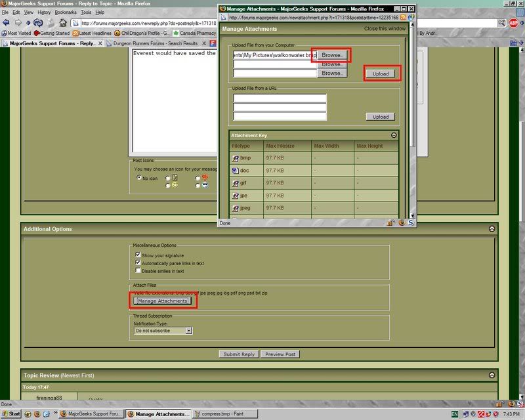The image size is (525, 420).
Task: Click the EN language indicator in tray
Action: click(x=455, y=414)
